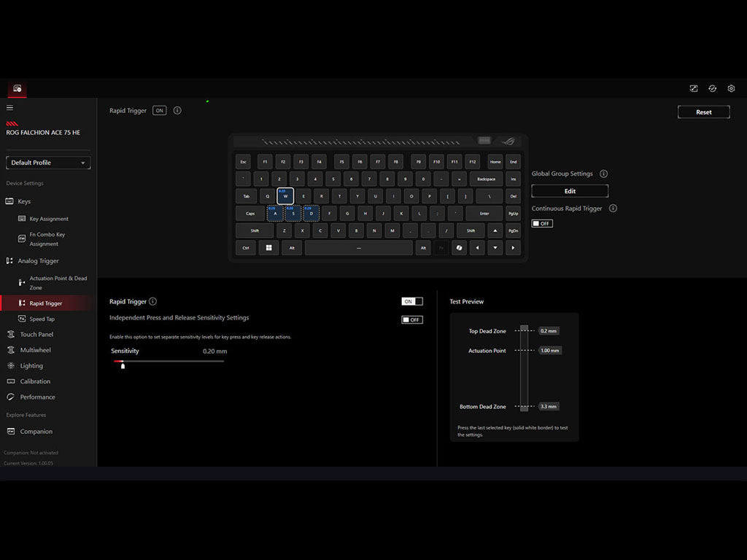747x560 pixels.
Task: Click the Keys keyboard icon in the sidebar
Action: (9, 201)
